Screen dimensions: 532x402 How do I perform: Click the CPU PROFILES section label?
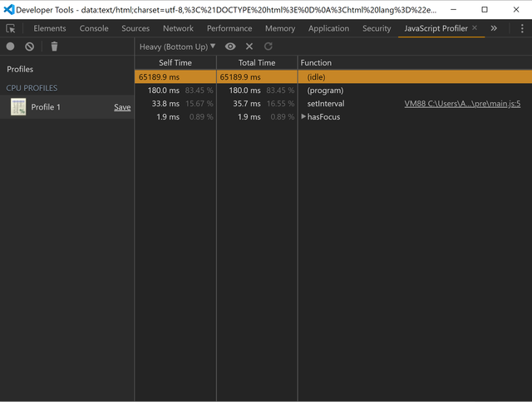click(32, 88)
